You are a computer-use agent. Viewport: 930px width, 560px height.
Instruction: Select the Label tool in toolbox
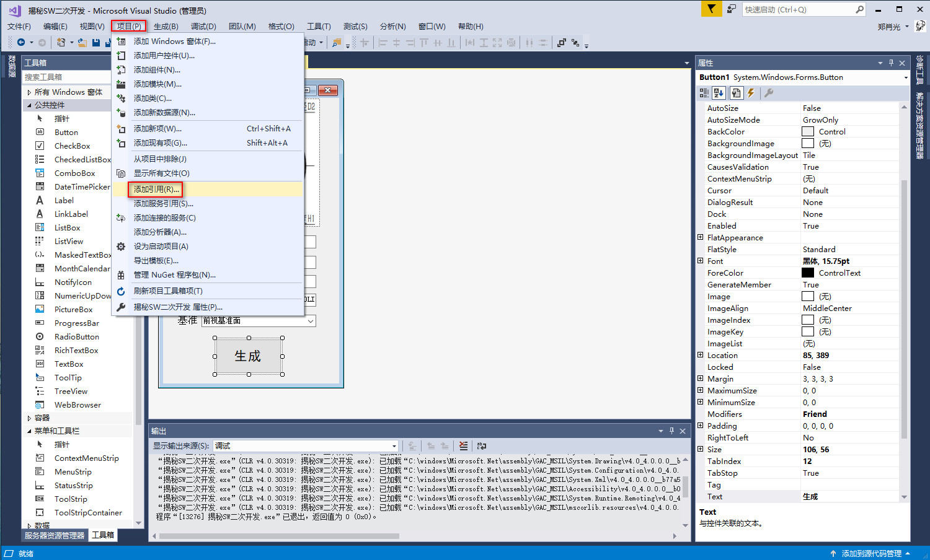coord(64,201)
